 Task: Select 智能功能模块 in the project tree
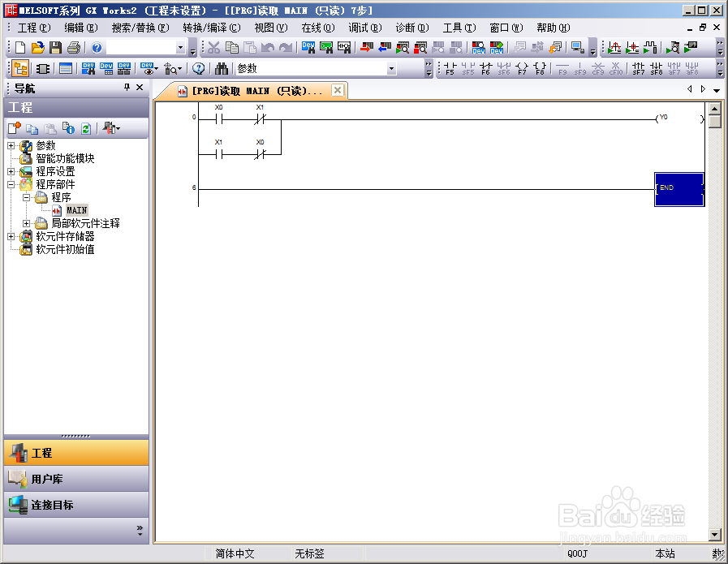65,158
